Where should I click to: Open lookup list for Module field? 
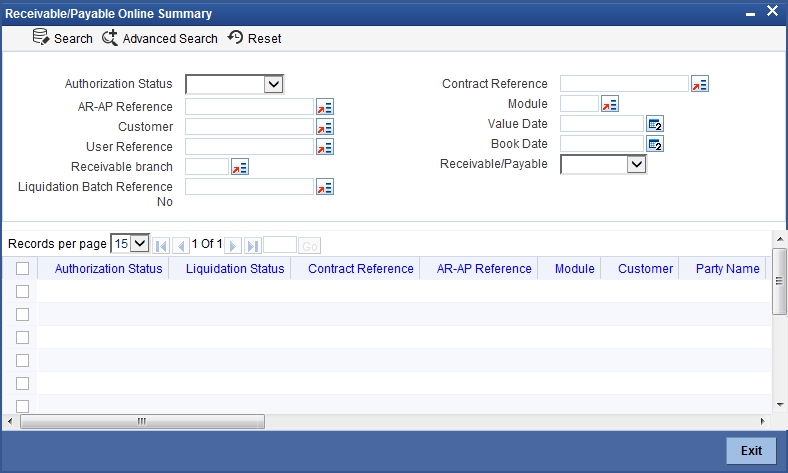point(610,104)
